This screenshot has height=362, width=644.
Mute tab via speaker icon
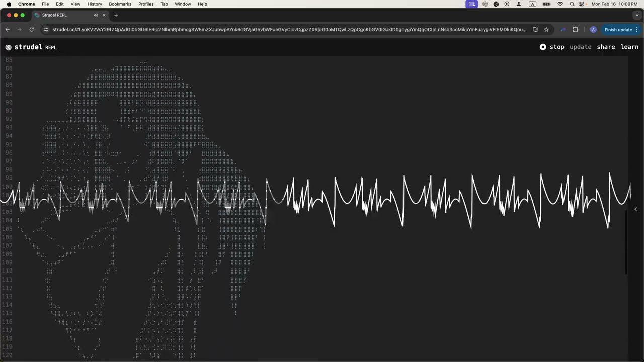(96, 15)
